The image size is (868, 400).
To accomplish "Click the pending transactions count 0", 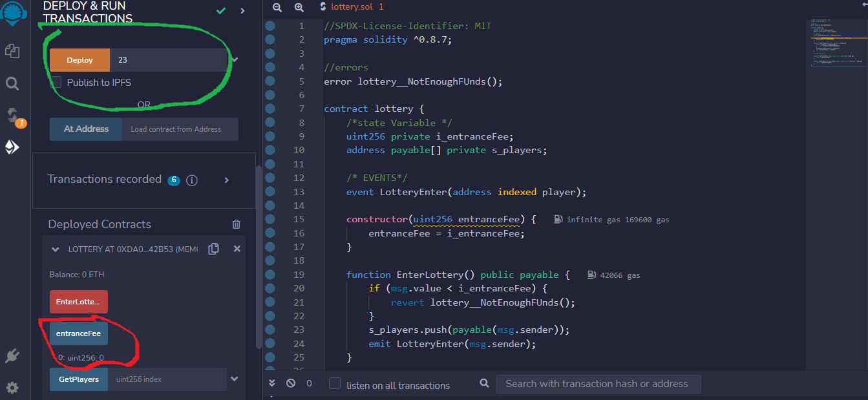I will pos(309,383).
